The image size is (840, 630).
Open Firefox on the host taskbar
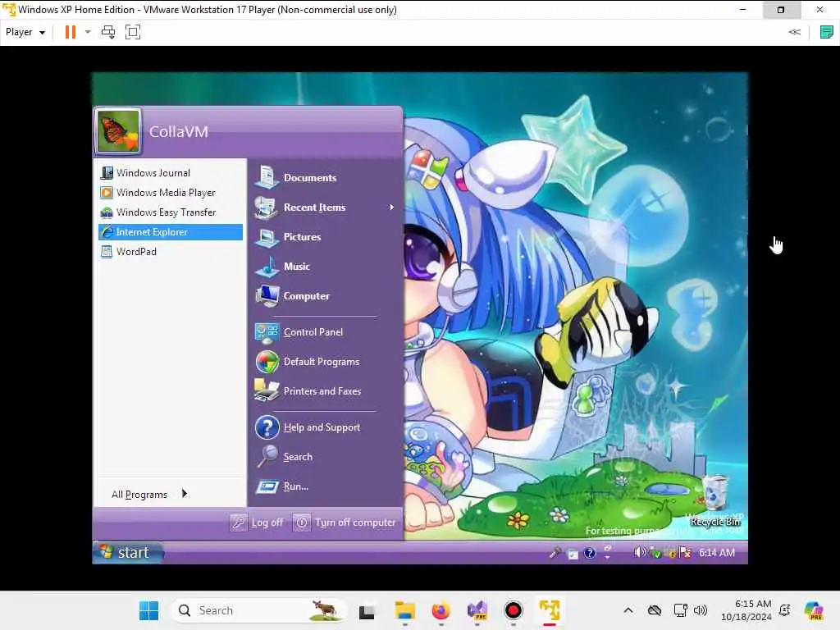(x=441, y=610)
